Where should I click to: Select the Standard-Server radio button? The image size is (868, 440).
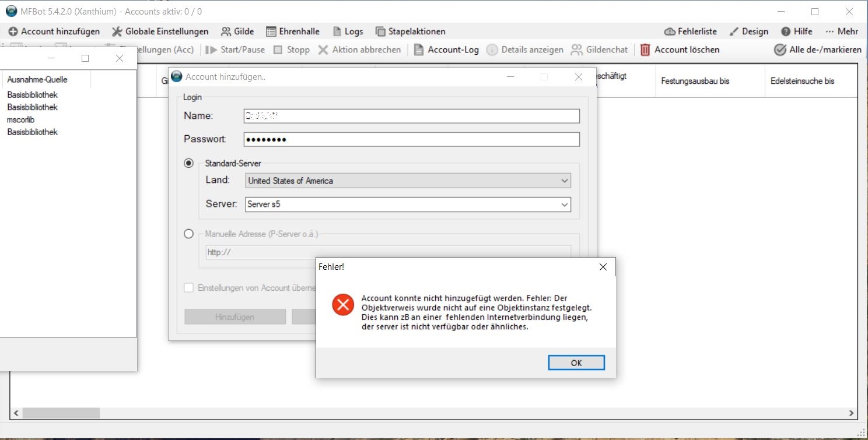[x=188, y=163]
